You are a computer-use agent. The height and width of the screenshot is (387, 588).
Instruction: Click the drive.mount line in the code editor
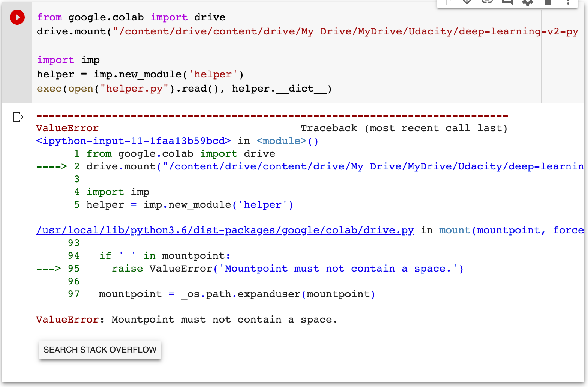click(307, 31)
